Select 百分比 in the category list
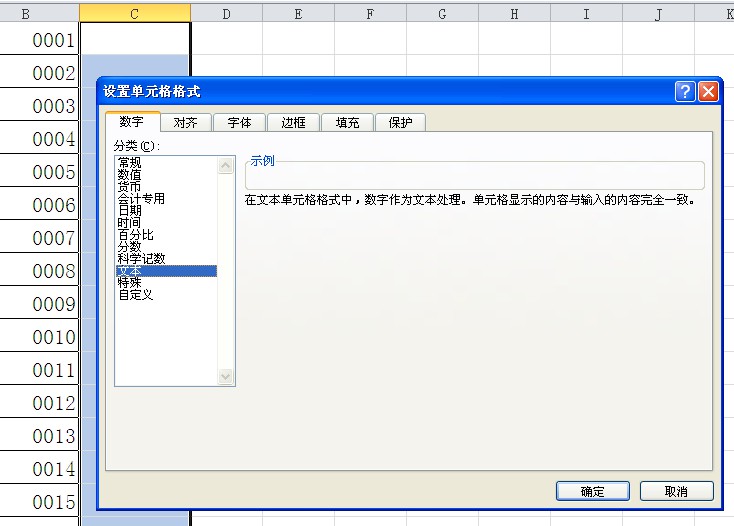The width and height of the screenshot is (734, 526). (x=166, y=234)
